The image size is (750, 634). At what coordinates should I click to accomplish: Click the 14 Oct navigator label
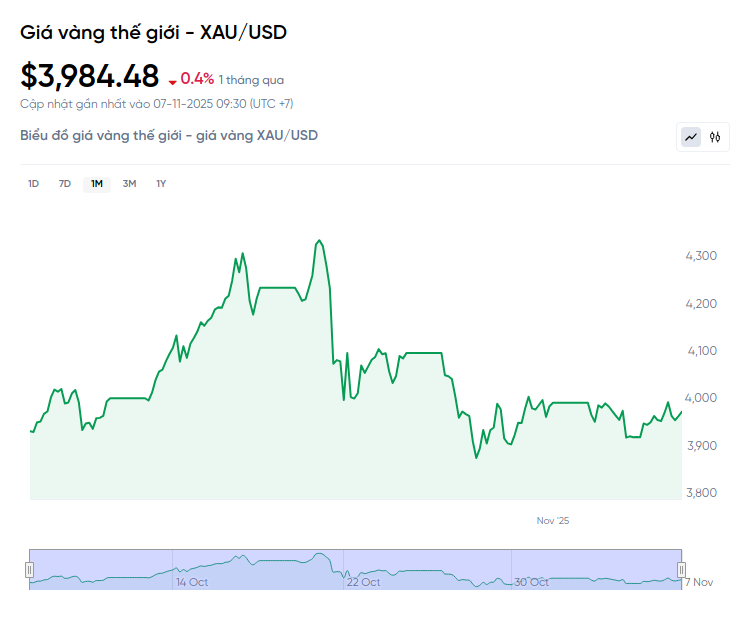192,582
